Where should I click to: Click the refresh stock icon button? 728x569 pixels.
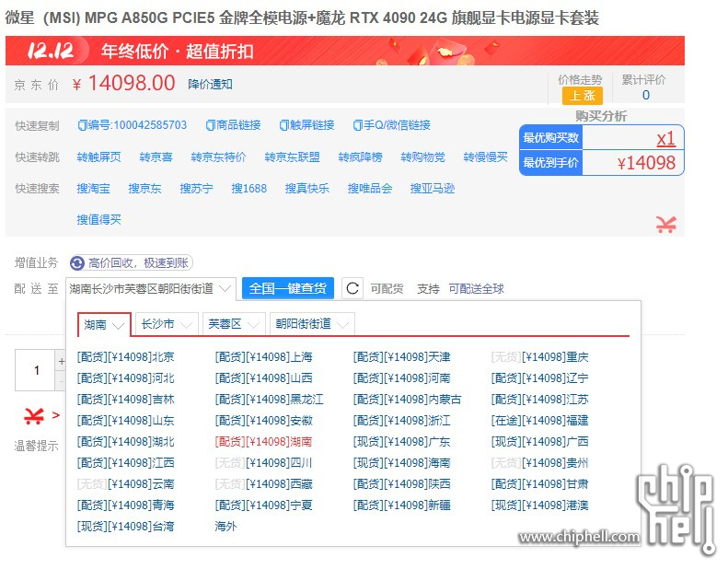tap(352, 288)
